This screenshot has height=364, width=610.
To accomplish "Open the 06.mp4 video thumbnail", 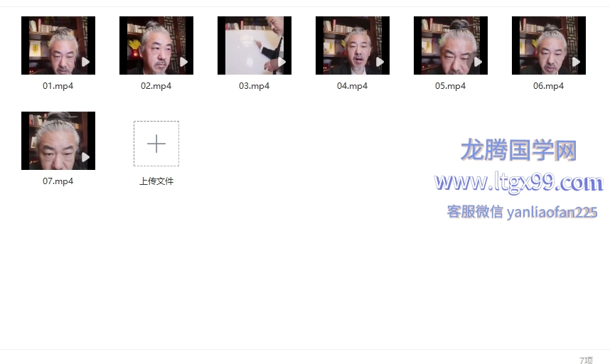I will pos(548,45).
